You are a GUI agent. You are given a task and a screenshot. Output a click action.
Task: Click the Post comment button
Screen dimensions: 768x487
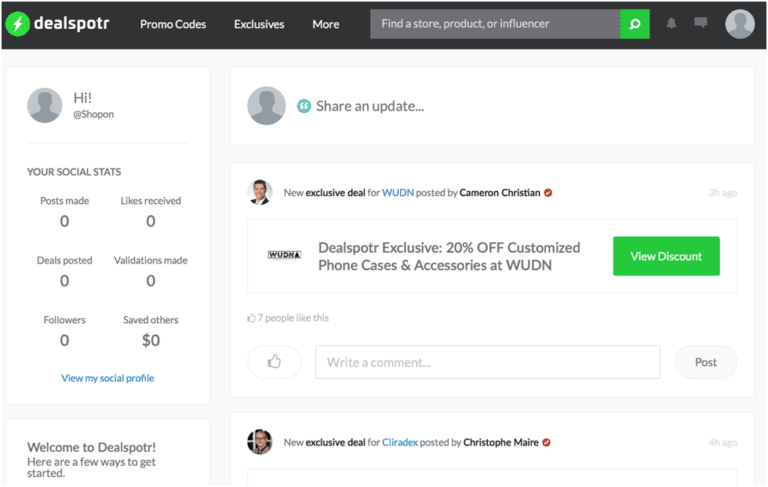click(706, 362)
